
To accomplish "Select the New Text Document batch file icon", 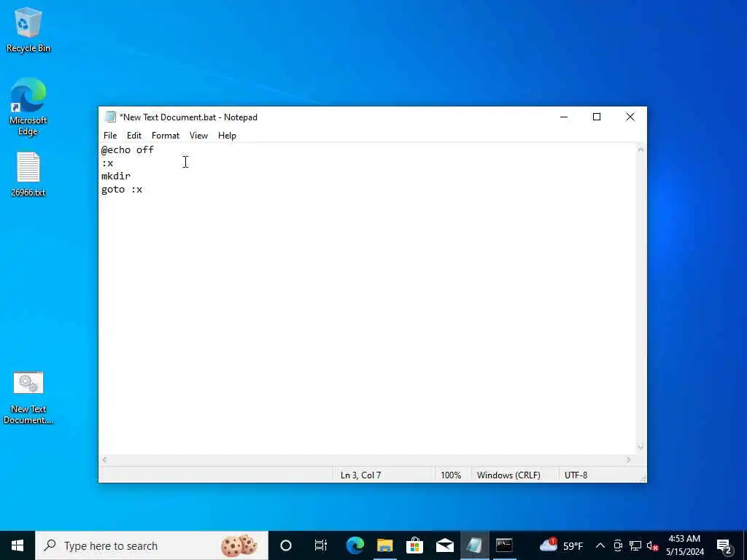I will tap(28, 397).
